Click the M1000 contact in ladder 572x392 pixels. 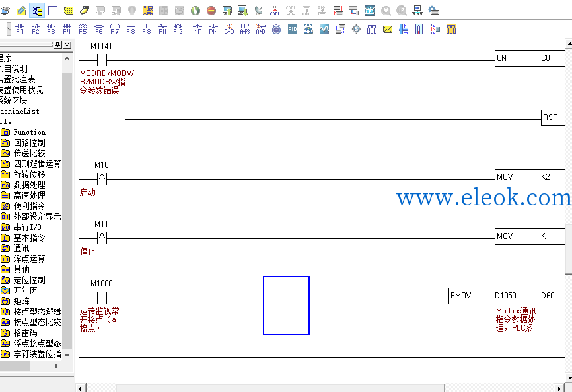coord(102,298)
